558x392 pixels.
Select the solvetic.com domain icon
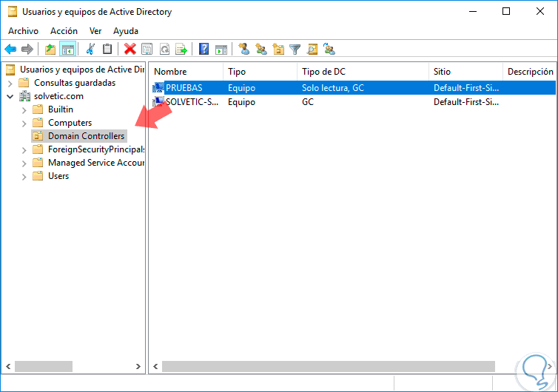pos(24,96)
